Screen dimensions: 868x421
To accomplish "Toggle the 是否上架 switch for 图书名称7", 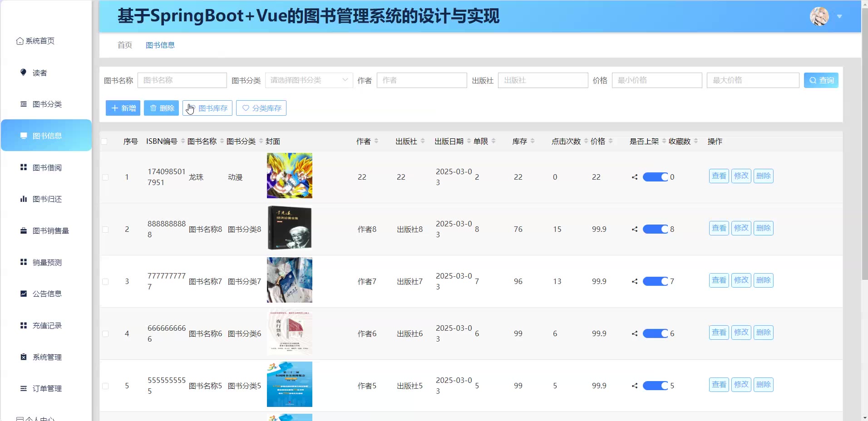I will coord(656,281).
